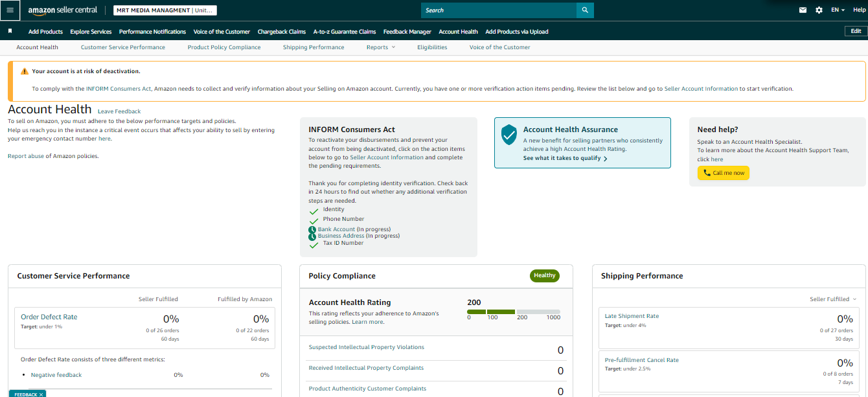Open the MRT MEDIA MANAGMENT account switcher
Screen dimensions: 868x397
click(165, 10)
